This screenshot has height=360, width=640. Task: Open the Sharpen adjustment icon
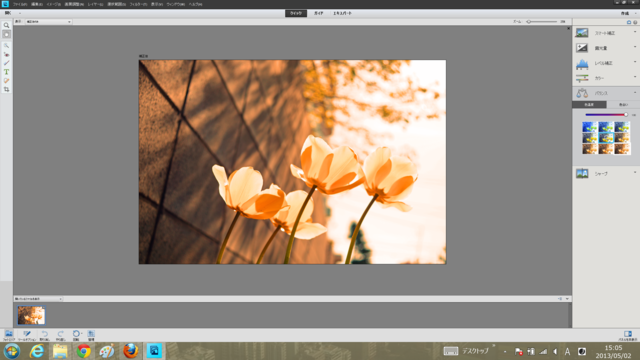pyautogui.click(x=582, y=173)
